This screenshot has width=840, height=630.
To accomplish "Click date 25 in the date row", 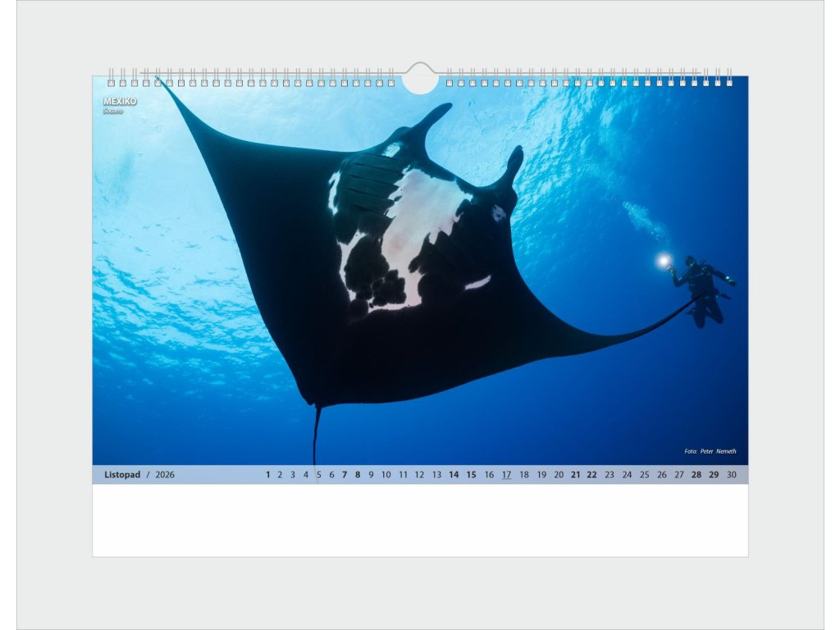I will coord(644,475).
